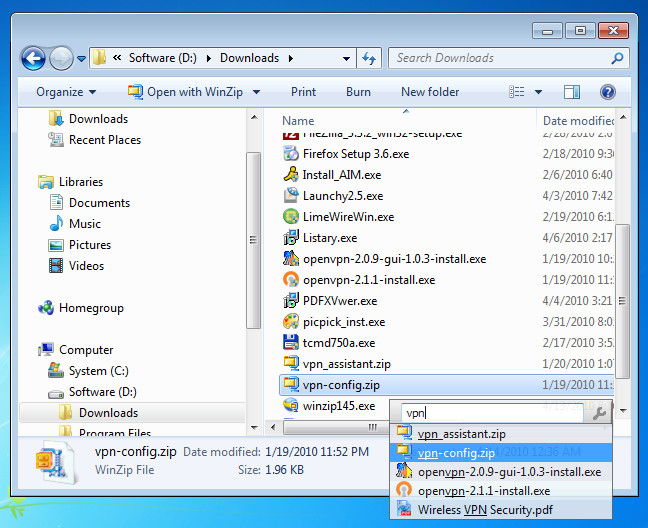Open the views options dropdown arrow
The height and width of the screenshot is (528, 648).
(x=538, y=92)
